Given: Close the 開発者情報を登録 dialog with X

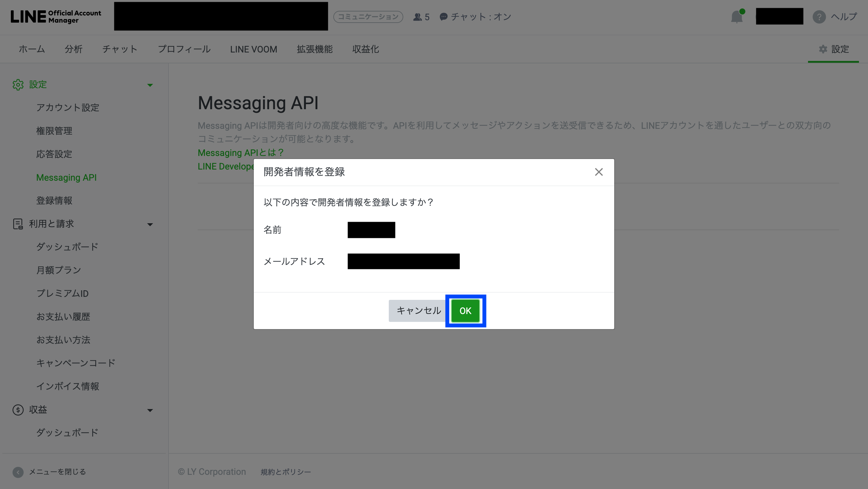Looking at the screenshot, I should click(599, 172).
